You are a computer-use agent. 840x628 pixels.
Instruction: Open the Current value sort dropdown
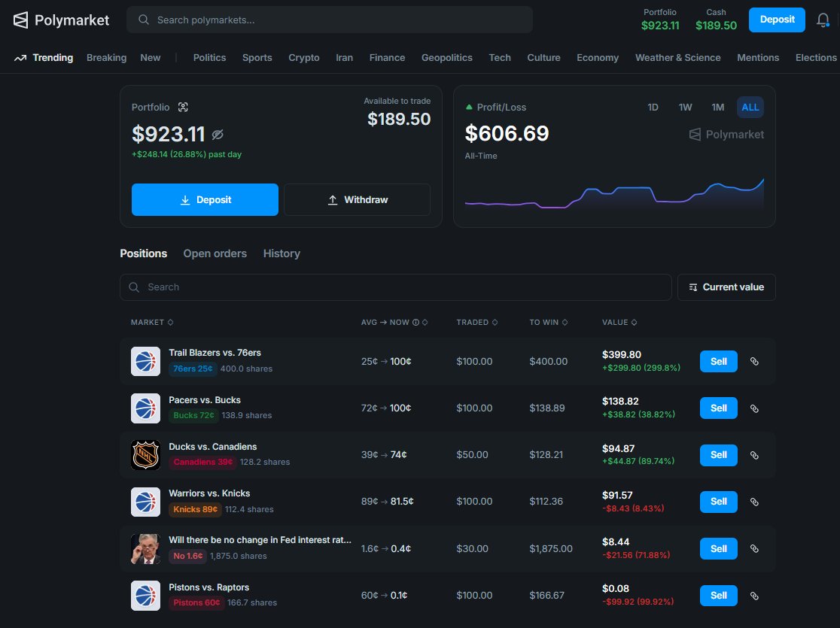[726, 287]
